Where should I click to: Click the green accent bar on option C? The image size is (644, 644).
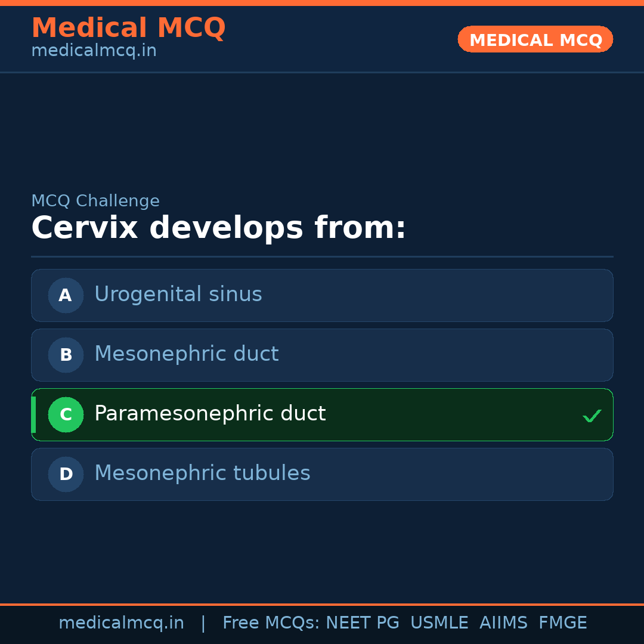click(x=33, y=414)
